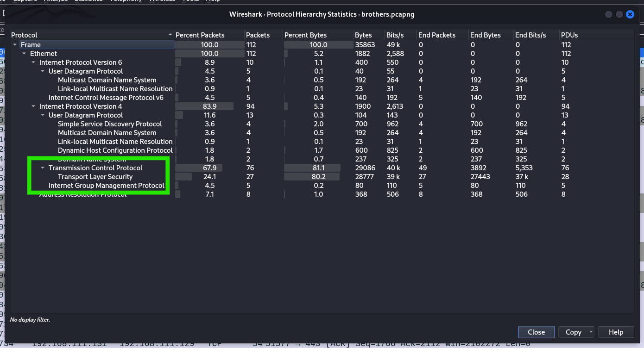Sort by Percent Bytes column header
The width and height of the screenshot is (644, 348).
point(318,35)
